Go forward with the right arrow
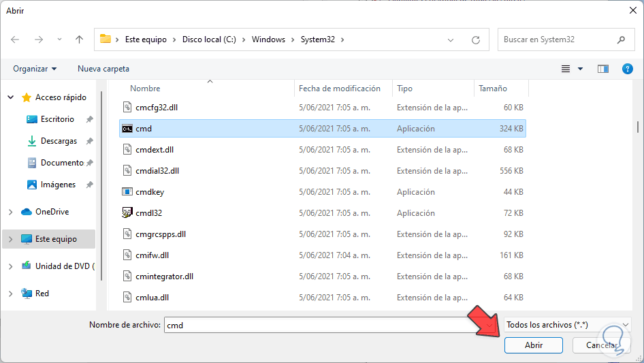This screenshot has width=644, height=363. pyautogui.click(x=39, y=40)
